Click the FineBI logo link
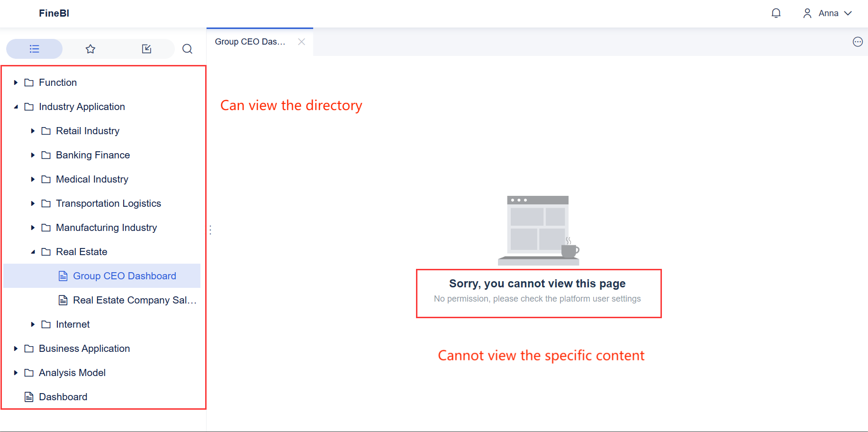 pos(54,13)
